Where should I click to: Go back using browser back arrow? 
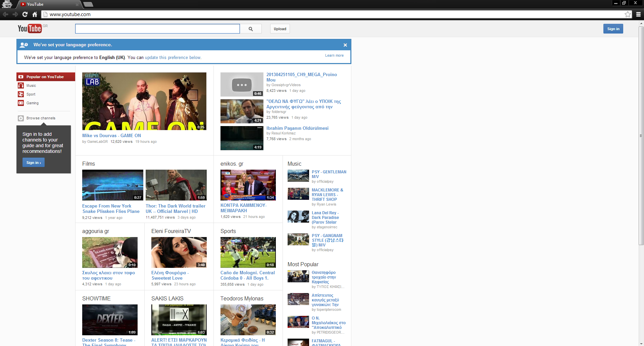[5, 14]
